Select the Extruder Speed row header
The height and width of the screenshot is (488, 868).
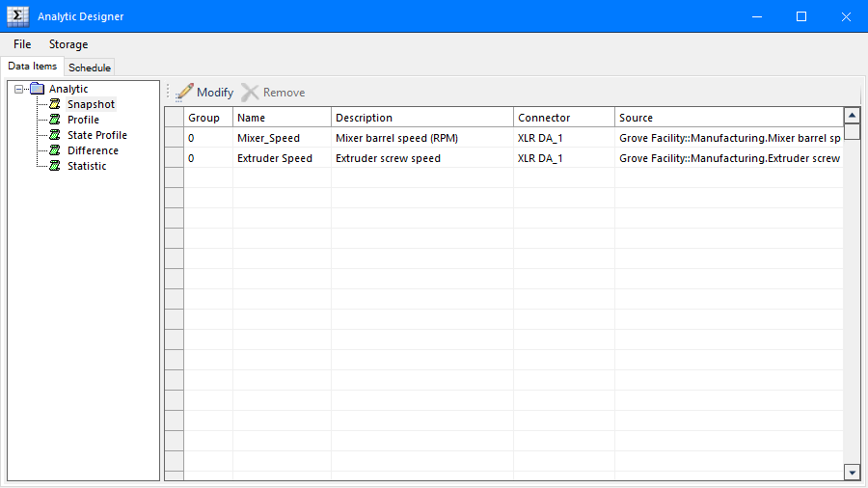coord(175,158)
